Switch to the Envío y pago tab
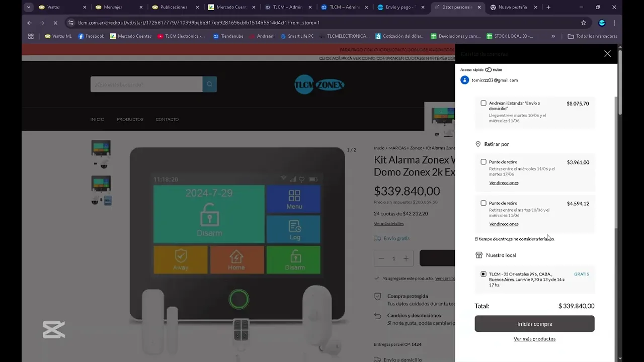 pos(401,8)
